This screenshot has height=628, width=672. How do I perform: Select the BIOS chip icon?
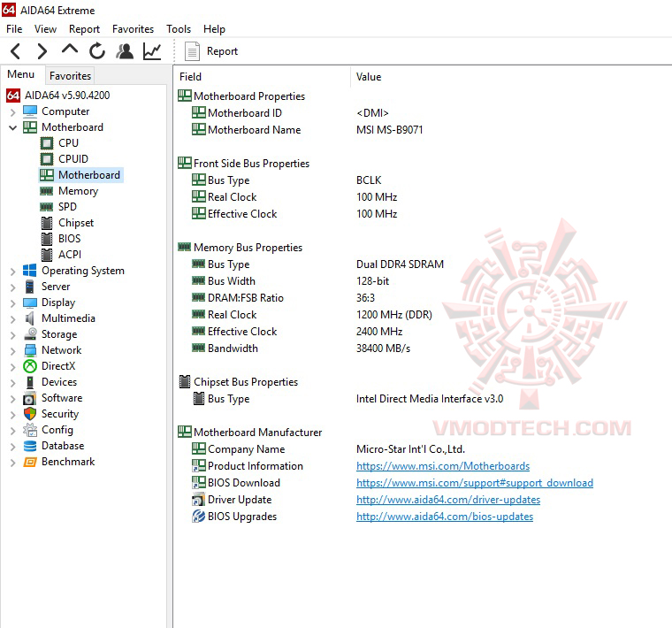pyautogui.click(x=47, y=239)
